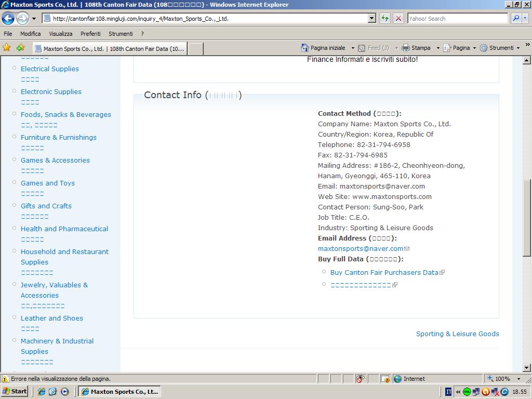Viewport: 532px width, 399px height.
Task: Open Favorites Center star icon
Action: tap(7, 48)
